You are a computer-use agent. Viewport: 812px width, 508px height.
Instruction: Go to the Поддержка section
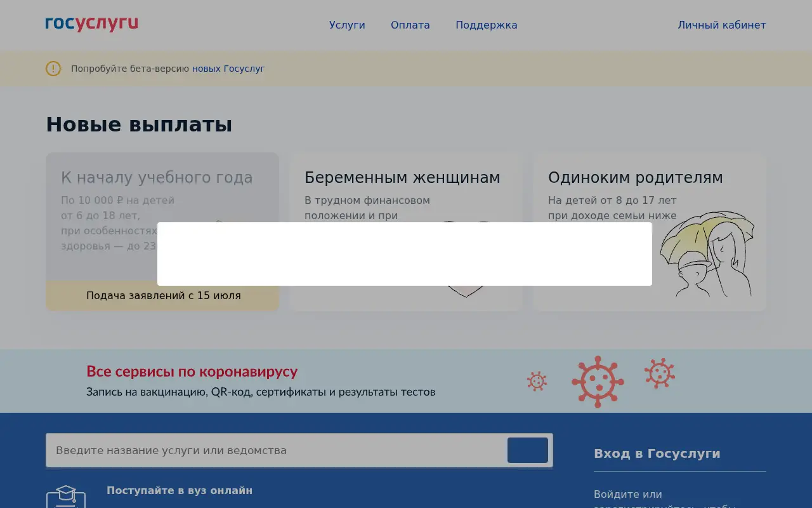coord(487,25)
